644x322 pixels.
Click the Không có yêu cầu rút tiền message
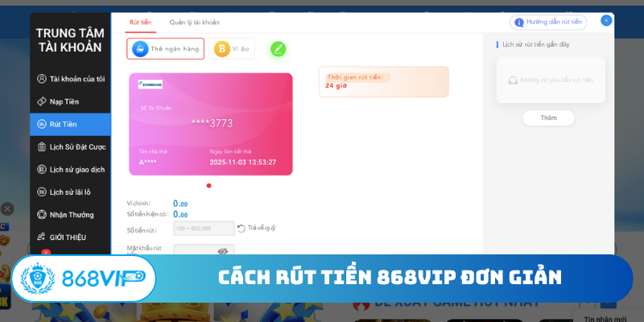tap(556, 80)
